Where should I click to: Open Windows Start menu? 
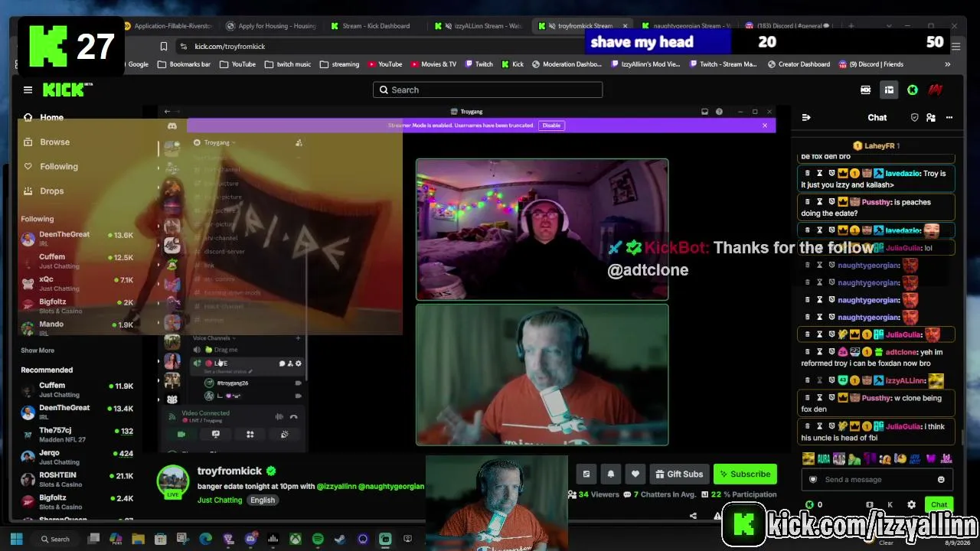point(17,540)
